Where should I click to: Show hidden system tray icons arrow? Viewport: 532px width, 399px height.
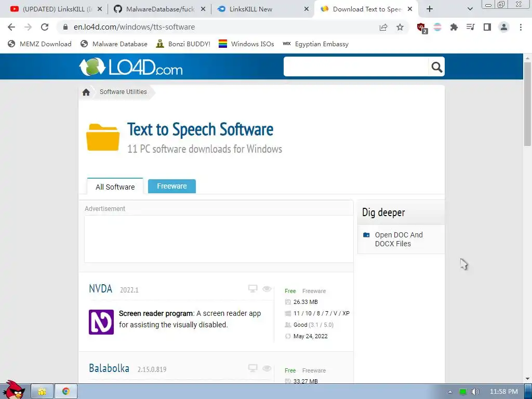pos(450,392)
